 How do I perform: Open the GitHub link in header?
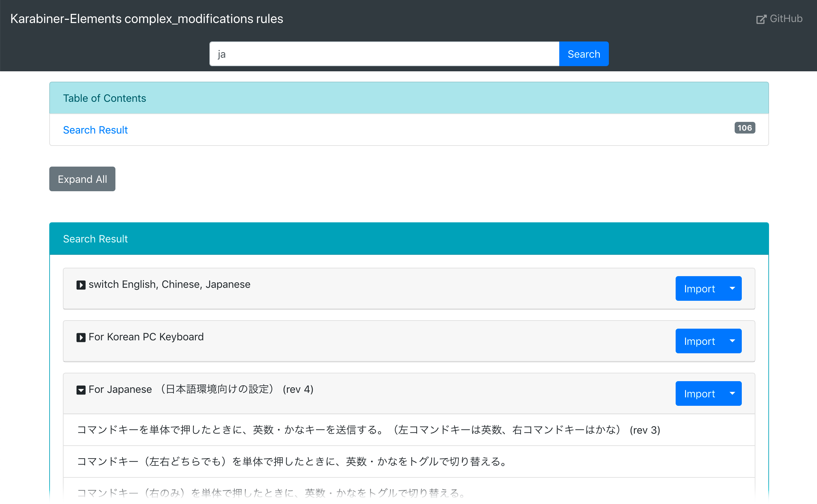coord(779,19)
